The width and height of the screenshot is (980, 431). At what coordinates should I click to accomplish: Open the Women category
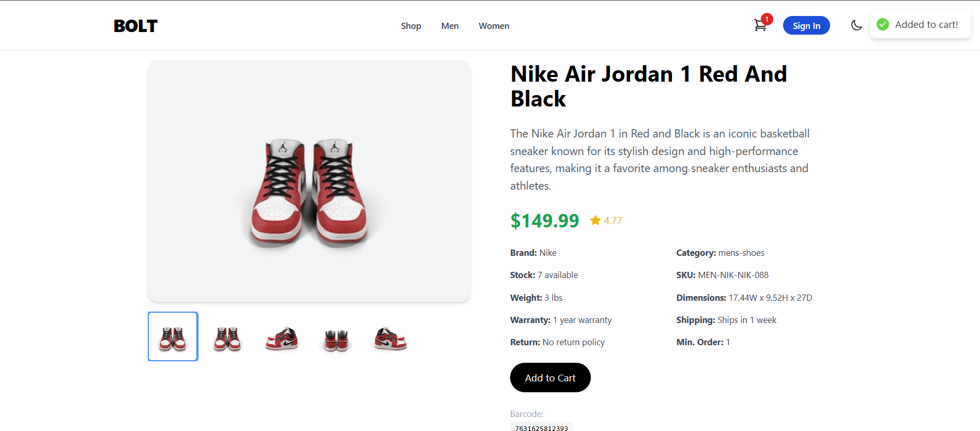tap(494, 25)
